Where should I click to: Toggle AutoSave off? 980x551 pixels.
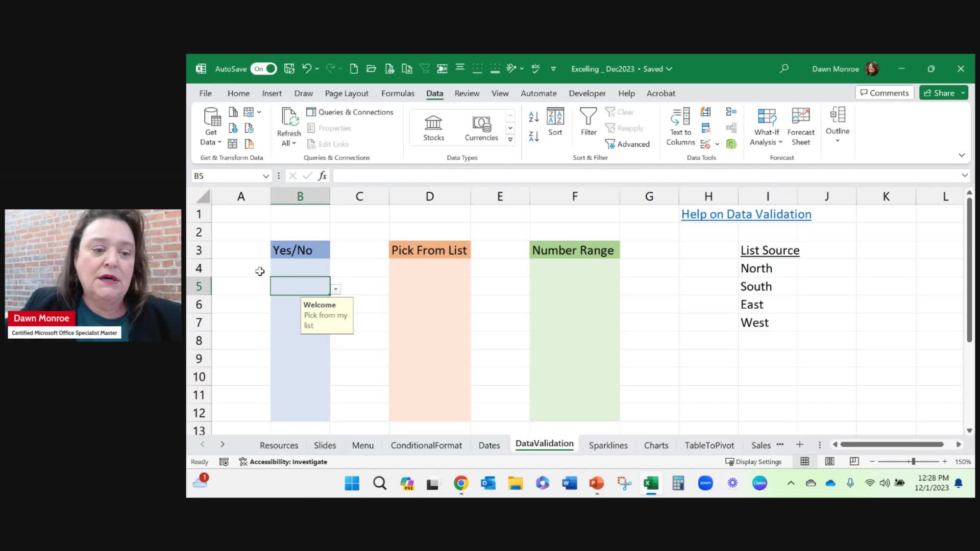[x=264, y=68]
